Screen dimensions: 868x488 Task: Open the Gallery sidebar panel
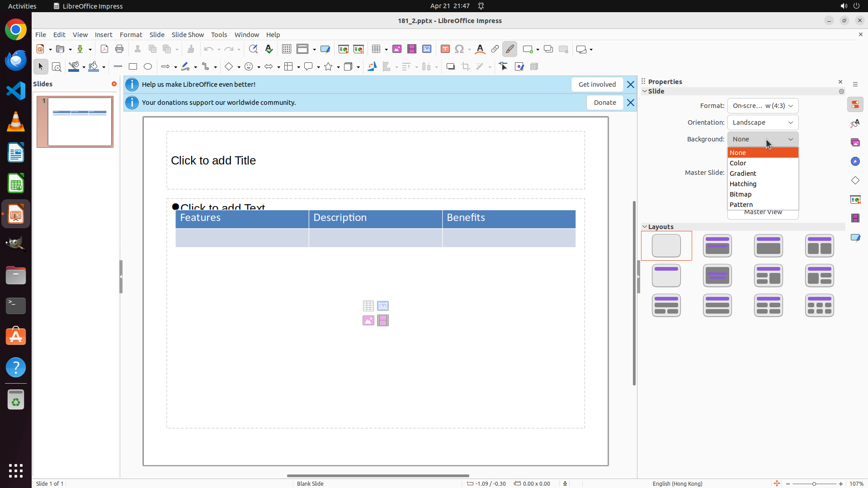tap(855, 143)
